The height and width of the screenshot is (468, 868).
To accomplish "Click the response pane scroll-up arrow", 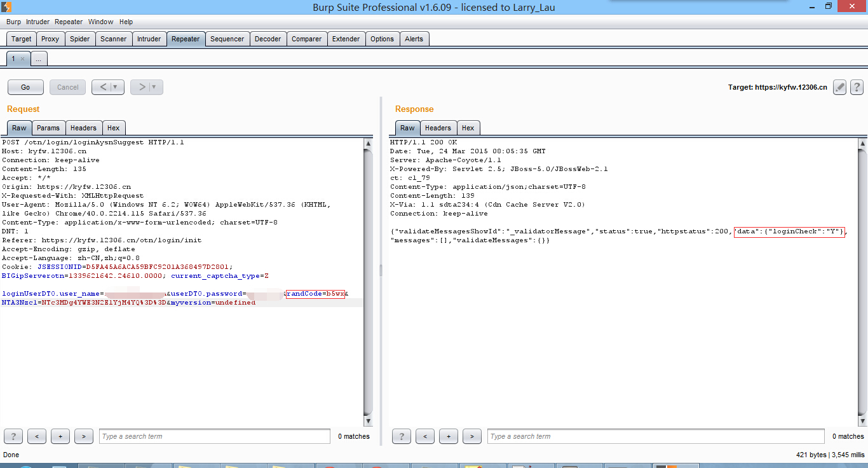I will click(862, 144).
